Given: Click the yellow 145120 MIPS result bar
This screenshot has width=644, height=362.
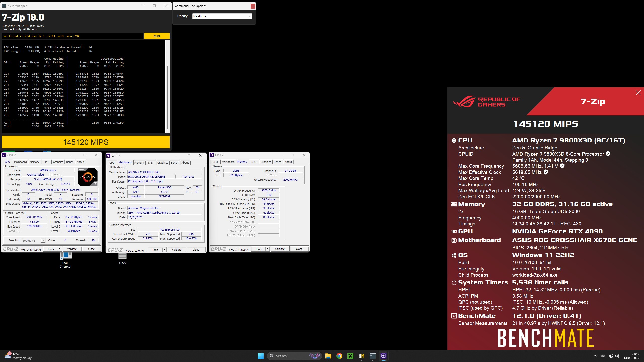Looking at the screenshot, I should [x=86, y=142].
